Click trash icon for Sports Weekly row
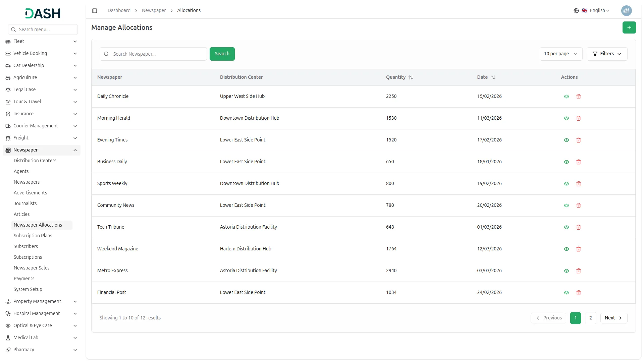The width and height of the screenshot is (644, 362). [x=578, y=184]
